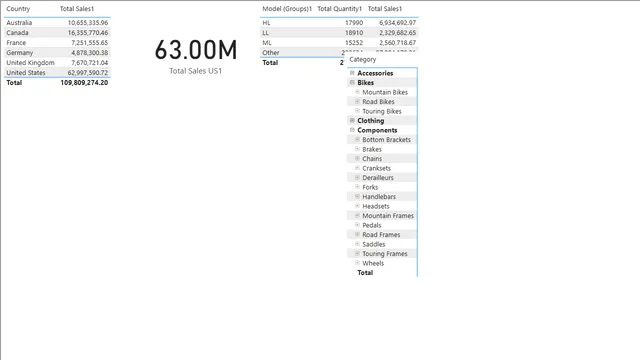This screenshot has height=360, width=640.
Task: Expand the Clothing category row
Action: pos(352,120)
